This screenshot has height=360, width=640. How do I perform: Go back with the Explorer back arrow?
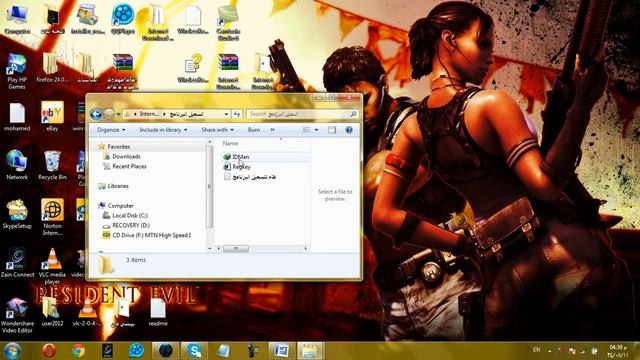(96, 114)
